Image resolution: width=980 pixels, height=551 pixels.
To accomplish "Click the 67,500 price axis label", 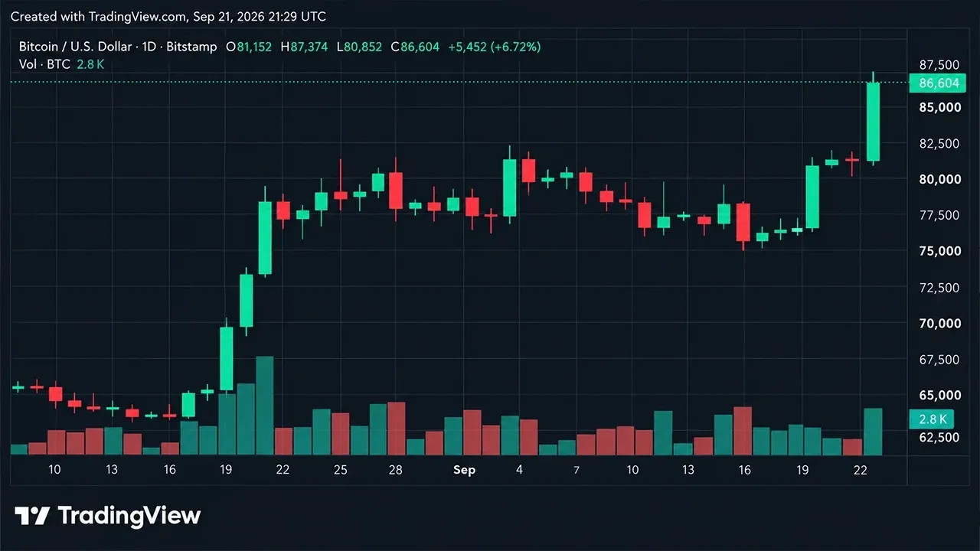I will coord(939,359).
